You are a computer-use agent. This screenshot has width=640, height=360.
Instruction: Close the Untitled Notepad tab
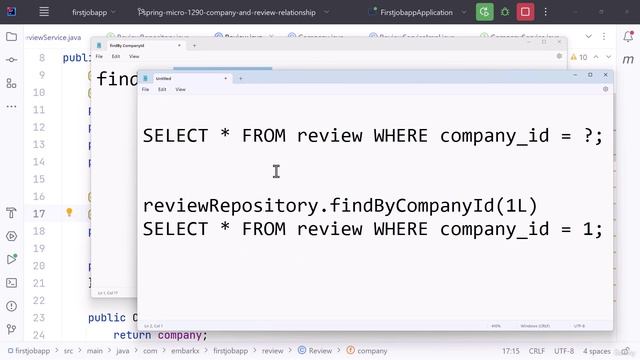click(225, 78)
